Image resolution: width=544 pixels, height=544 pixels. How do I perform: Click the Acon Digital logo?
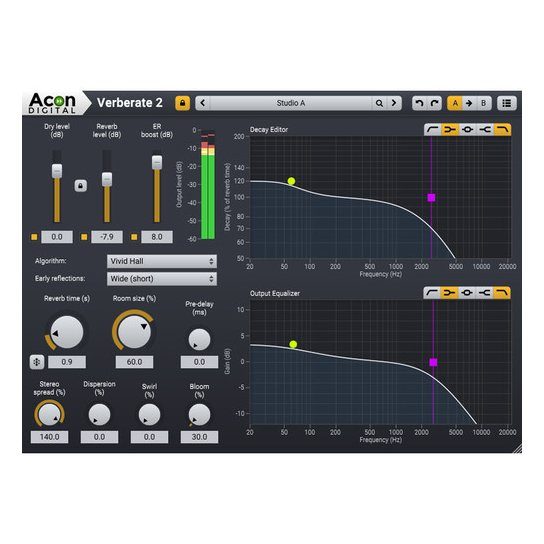pyautogui.click(x=52, y=103)
